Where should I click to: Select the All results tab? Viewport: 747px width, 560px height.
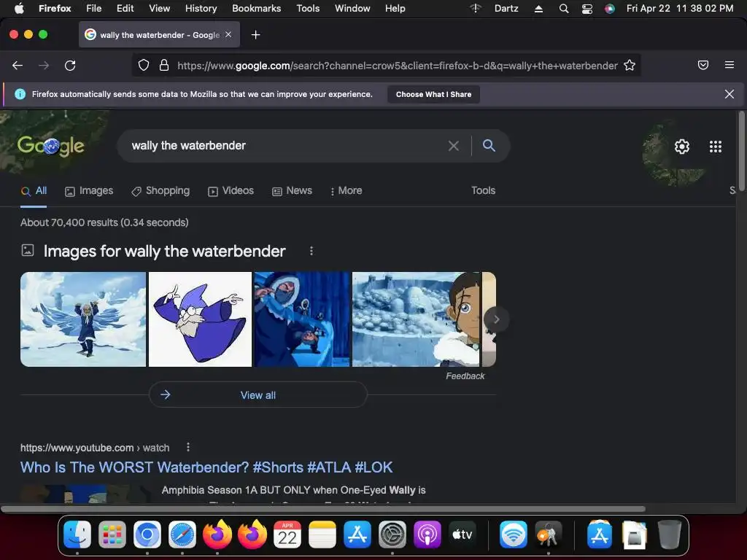pyautogui.click(x=34, y=191)
